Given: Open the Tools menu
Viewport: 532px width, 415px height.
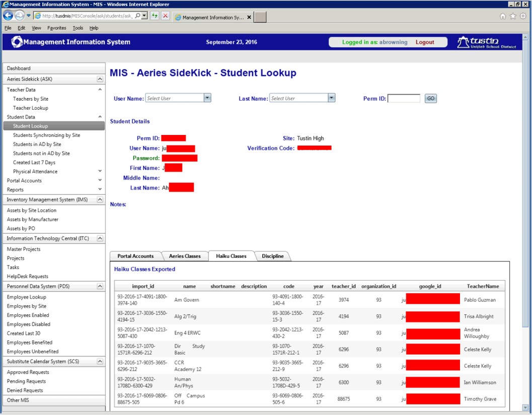Looking at the screenshot, I should (x=78, y=28).
